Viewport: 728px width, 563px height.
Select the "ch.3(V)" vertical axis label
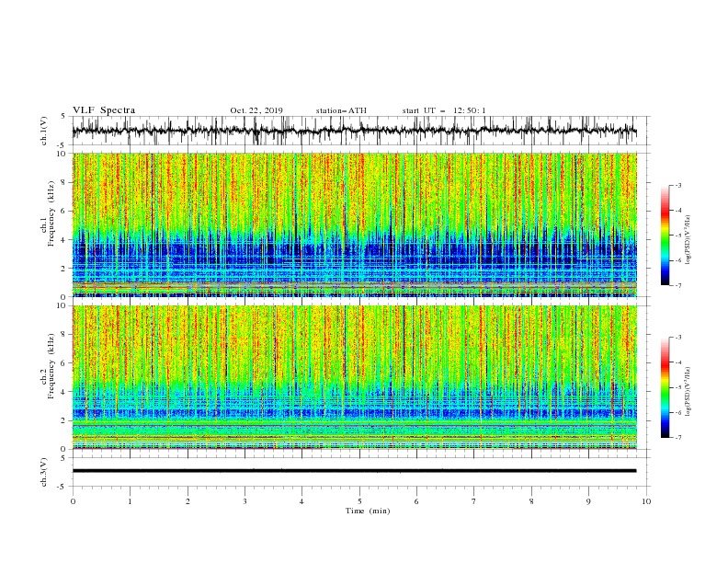pos(44,473)
